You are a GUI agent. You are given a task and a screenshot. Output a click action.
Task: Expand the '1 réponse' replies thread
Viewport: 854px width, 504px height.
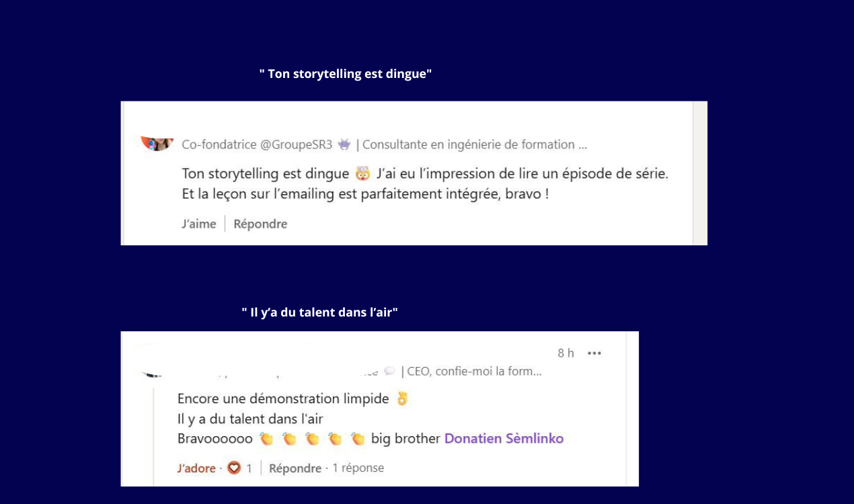coord(358,468)
